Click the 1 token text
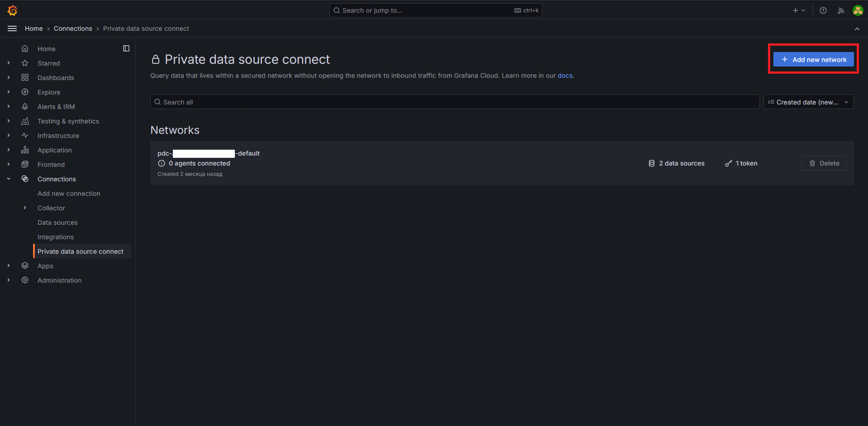Image resolution: width=868 pixels, height=426 pixels. tap(746, 163)
